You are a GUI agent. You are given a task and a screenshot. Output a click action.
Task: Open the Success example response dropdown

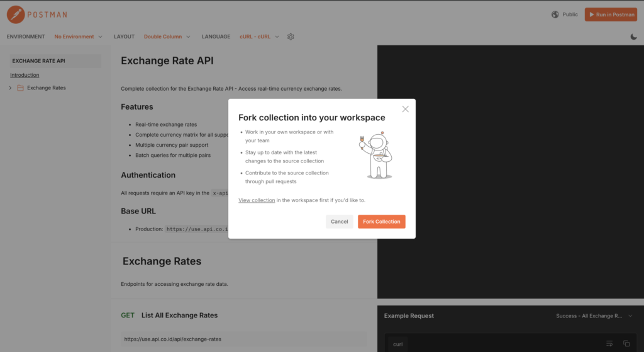pos(594,315)
